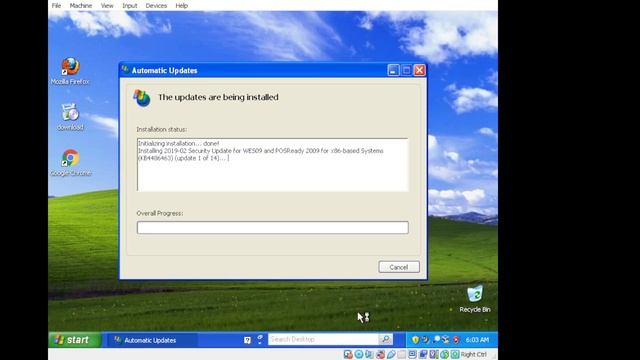640x360 pixels.
Task: Click the VirtualBox keyboard capture icon
Action: 455,354
